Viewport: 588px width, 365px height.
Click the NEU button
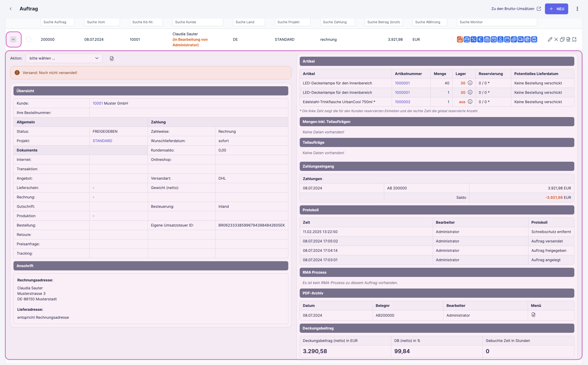pyautogui.click(x=556, y=9)
